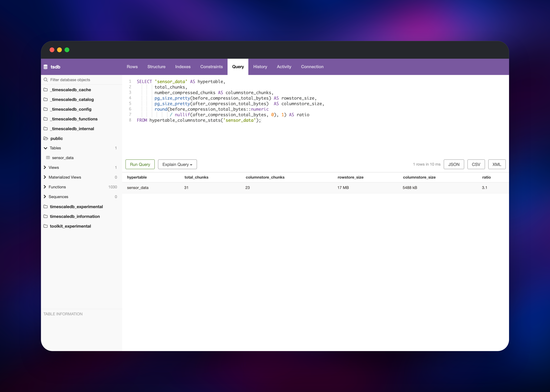Select the Query tab
The height and width of the screenshot is (392, 550).
[238, 67]
